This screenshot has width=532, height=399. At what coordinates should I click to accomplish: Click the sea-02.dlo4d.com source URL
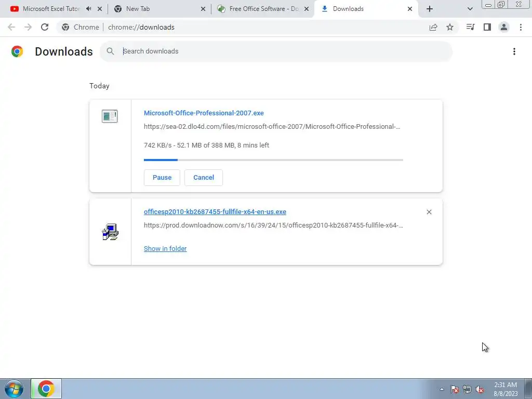tap(272, 127)
